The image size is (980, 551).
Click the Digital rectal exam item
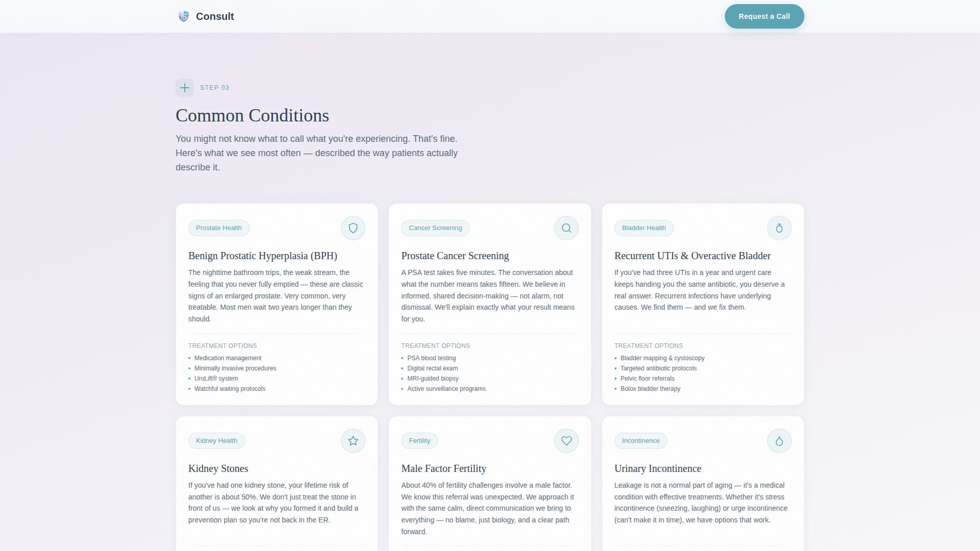click(432, 368)
